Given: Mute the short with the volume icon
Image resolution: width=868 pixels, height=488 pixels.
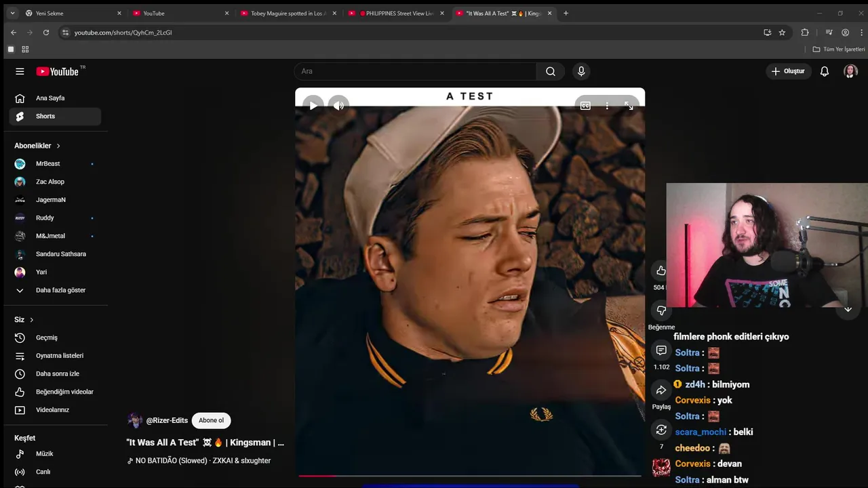Looking at the screenshot, I should pos(338,106).
